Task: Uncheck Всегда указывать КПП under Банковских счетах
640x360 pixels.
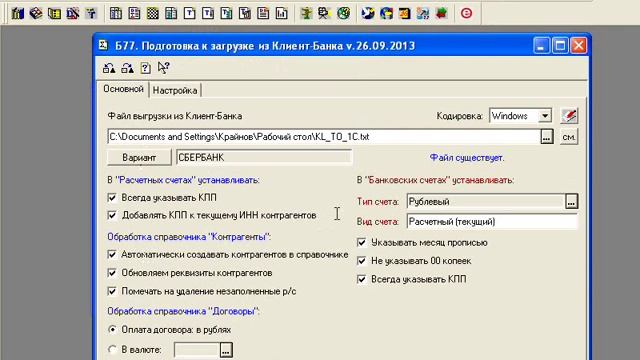Action: [362, 279]
